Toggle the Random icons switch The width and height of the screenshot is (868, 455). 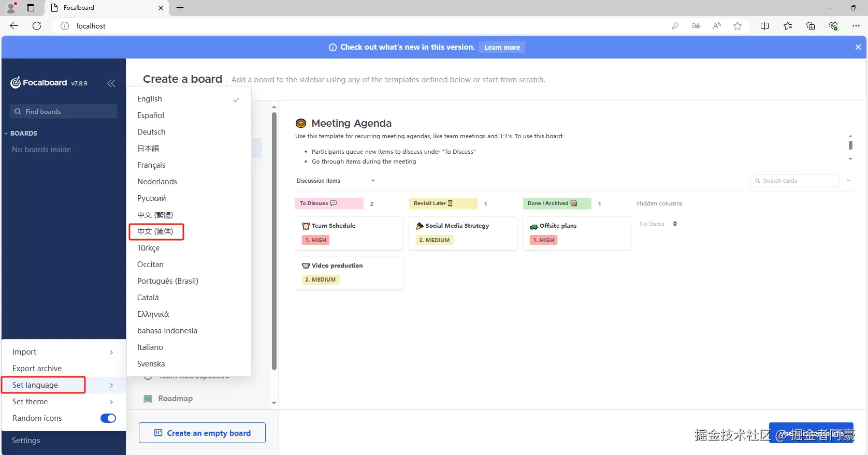[108, 418]
